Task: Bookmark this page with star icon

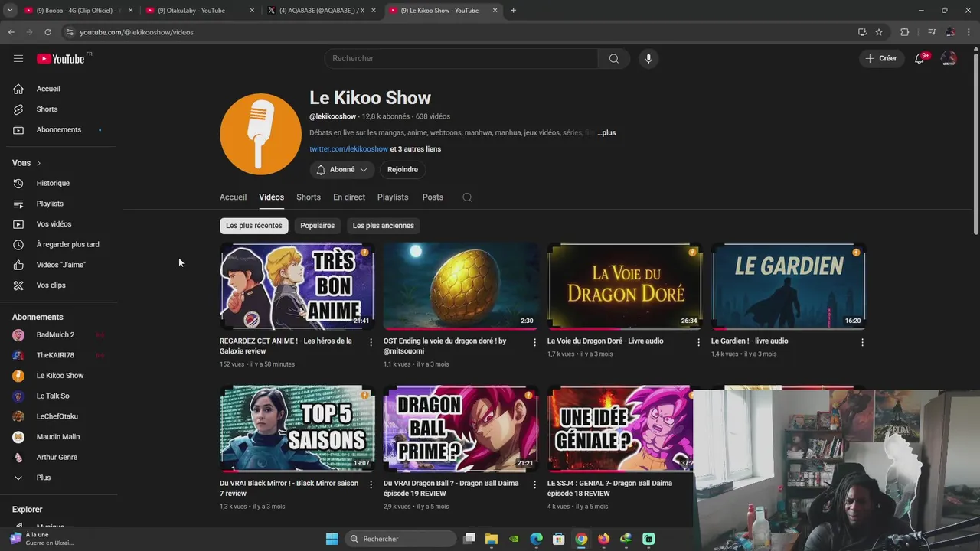Action: pos(879,32)
